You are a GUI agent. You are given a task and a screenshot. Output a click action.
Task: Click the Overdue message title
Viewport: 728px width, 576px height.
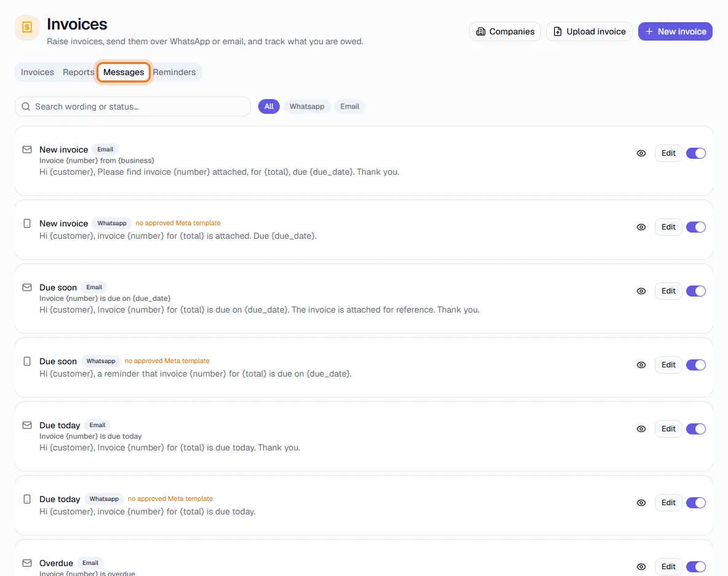coord(56,564)
